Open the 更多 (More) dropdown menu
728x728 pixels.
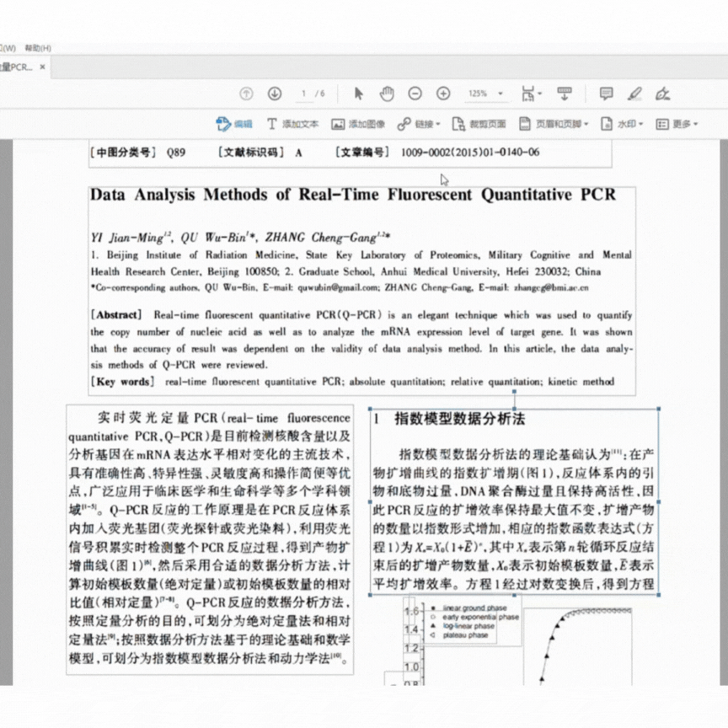pyautogui.click(x=679, y=124)
